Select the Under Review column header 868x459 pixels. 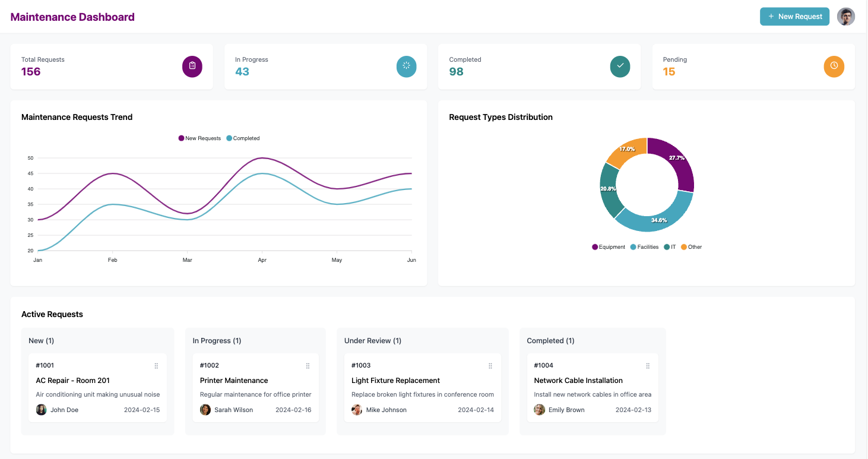click(373, 340)
